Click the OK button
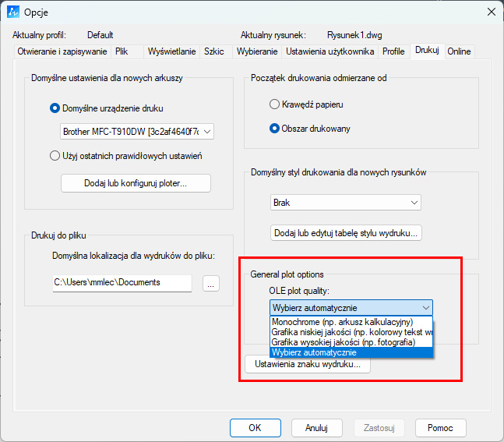Viewport: 504px width, 442px height. 255,428
